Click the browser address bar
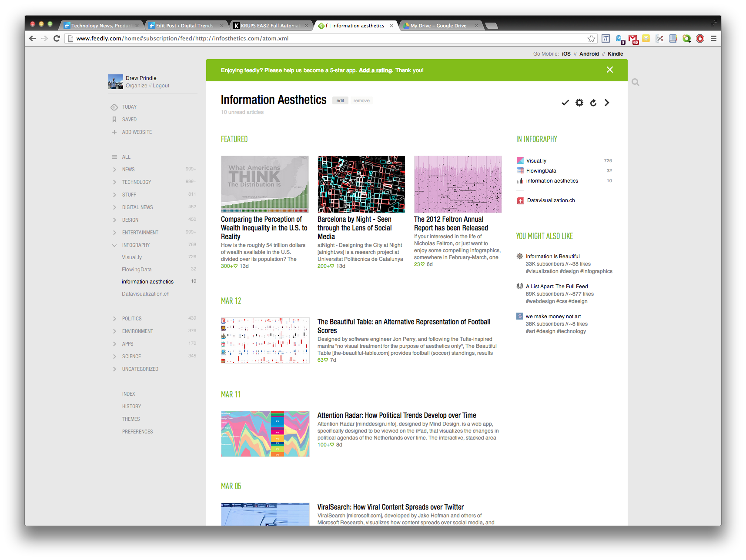Image resolution: width=746 pixels, height=560 pixels. 331,38
